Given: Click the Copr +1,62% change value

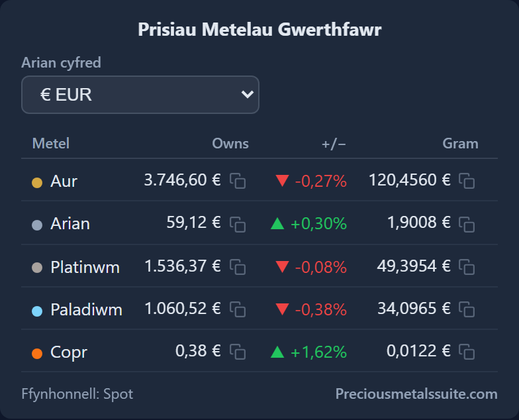Looking at the screenshot, I should coord(318,352).
